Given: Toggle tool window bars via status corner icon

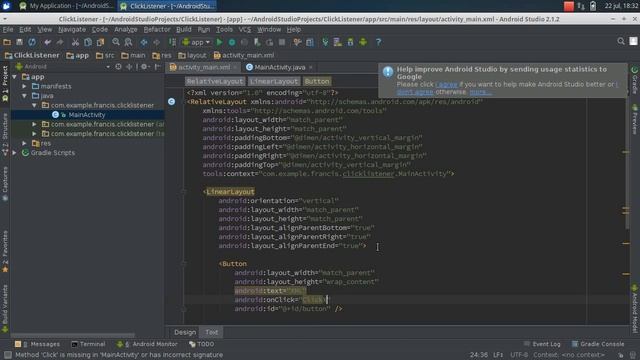Looking at the screenshot, I should click(x=7, y=355).
